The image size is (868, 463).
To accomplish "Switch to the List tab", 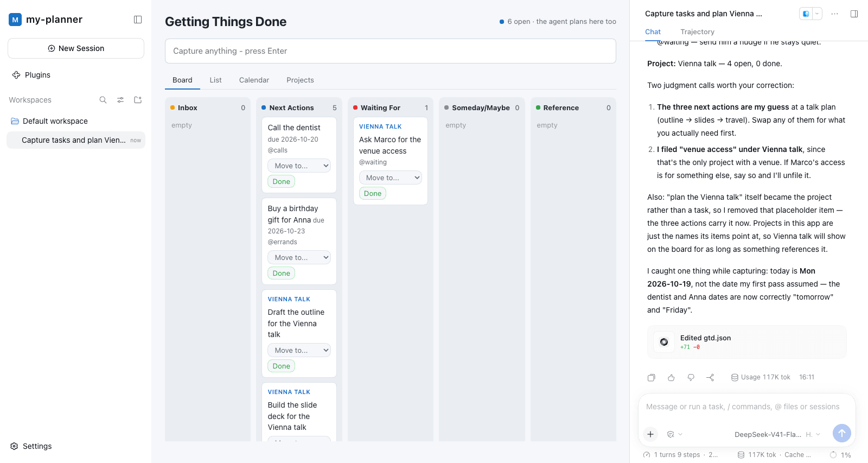I will 215,80.
